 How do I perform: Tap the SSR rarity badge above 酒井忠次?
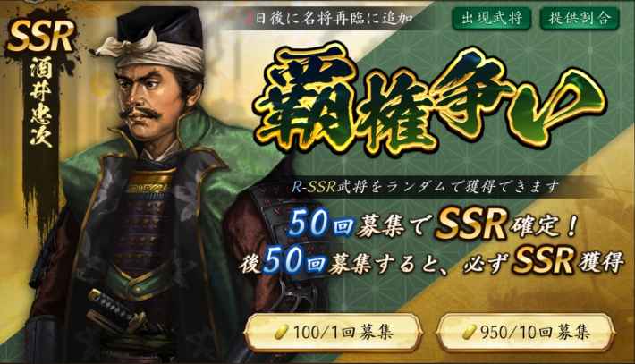tap(40, 36)
